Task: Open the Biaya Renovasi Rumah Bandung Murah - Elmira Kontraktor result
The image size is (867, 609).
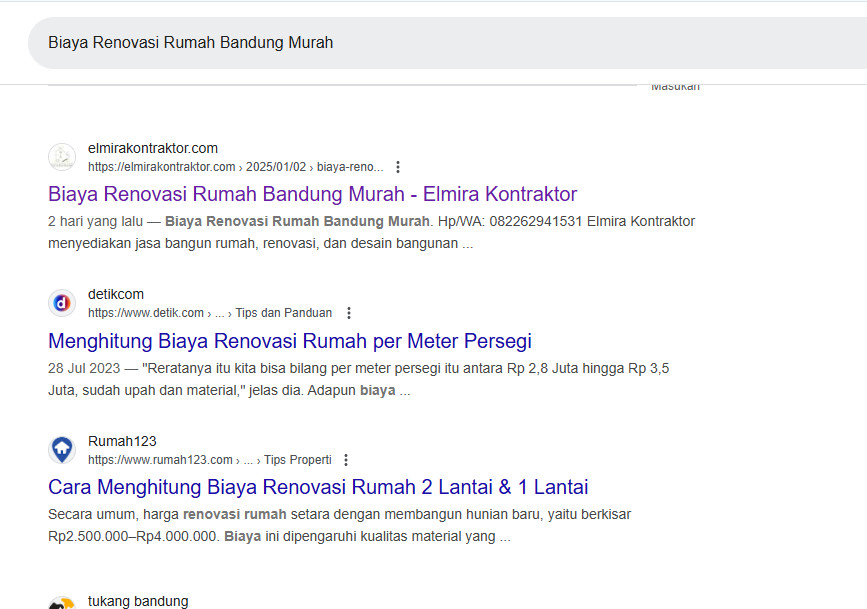Action: 312,194
